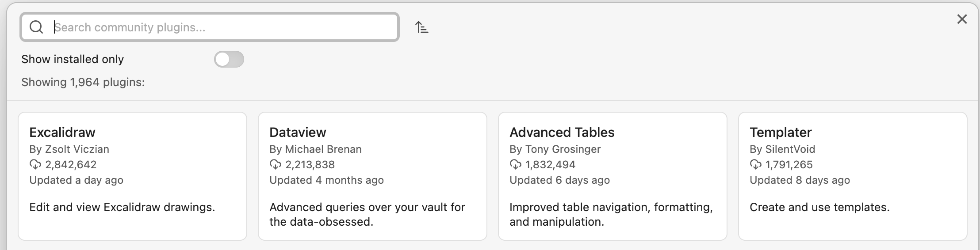Viewport: 980px width, 250px height.
Task: Click author name Zsolt Viczian
Action: click(77, 149)
